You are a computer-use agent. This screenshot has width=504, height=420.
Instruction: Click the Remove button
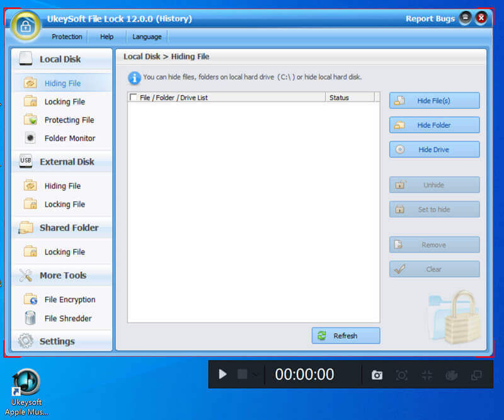434,244
